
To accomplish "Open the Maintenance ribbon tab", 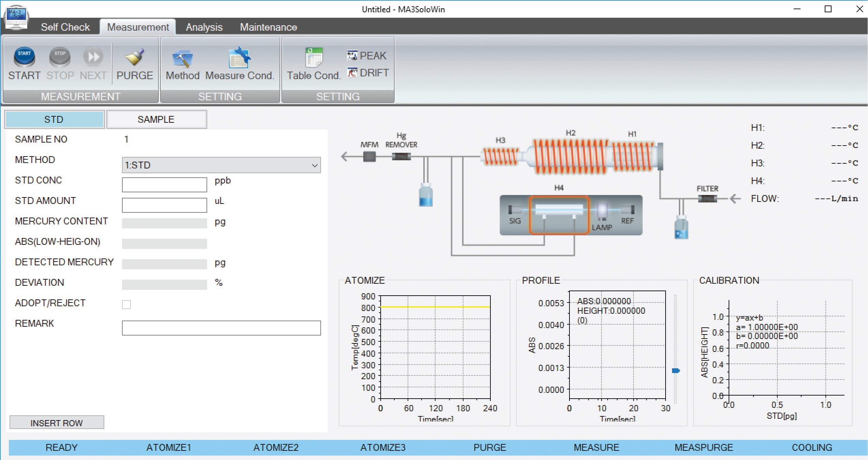I will point(268,27).
